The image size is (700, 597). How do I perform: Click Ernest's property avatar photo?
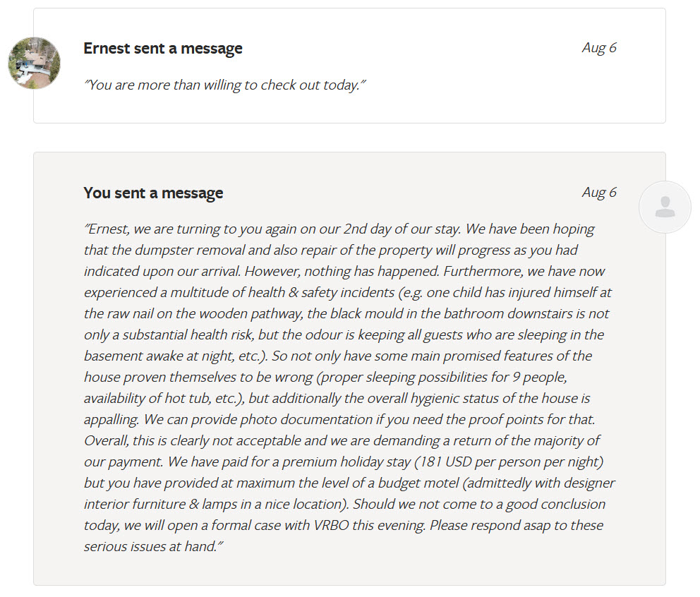tap(34, 63)
